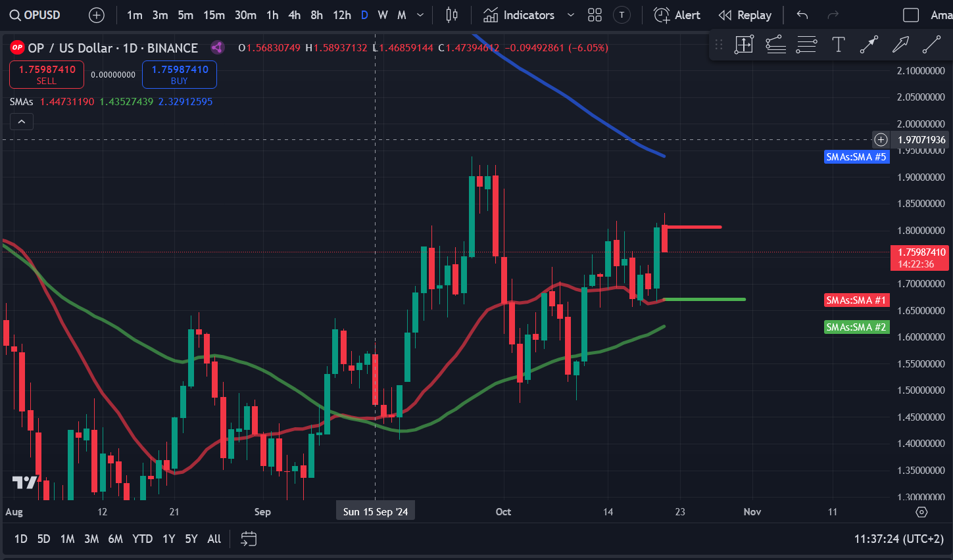The width and height of the screenshot is (953, 560).
Task: Open the Indicators dialog
Action: (519, 14)
